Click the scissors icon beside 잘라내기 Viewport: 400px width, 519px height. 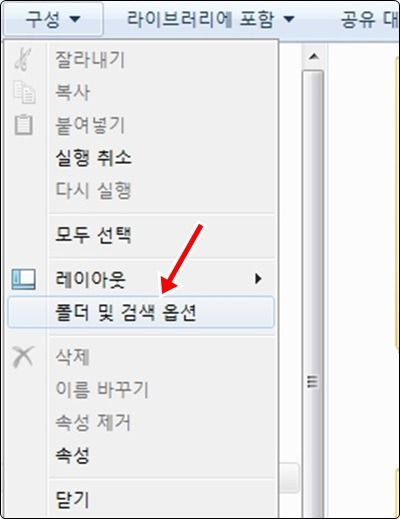tap(23, 59)
